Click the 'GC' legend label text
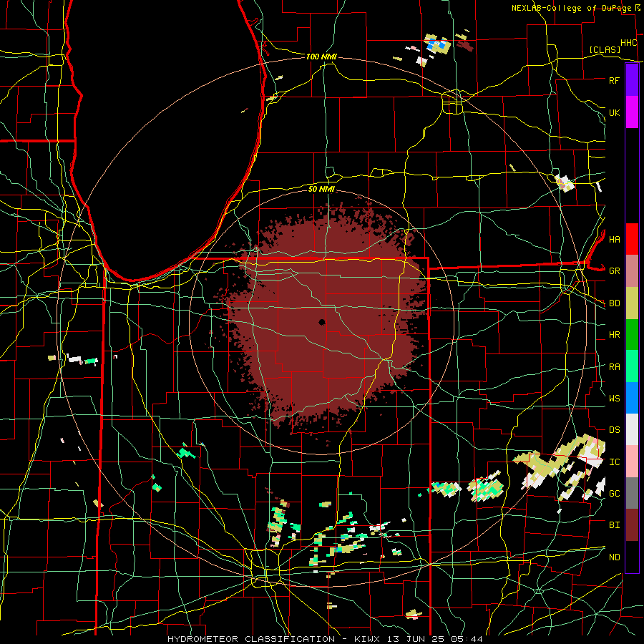 click(614, 493)
